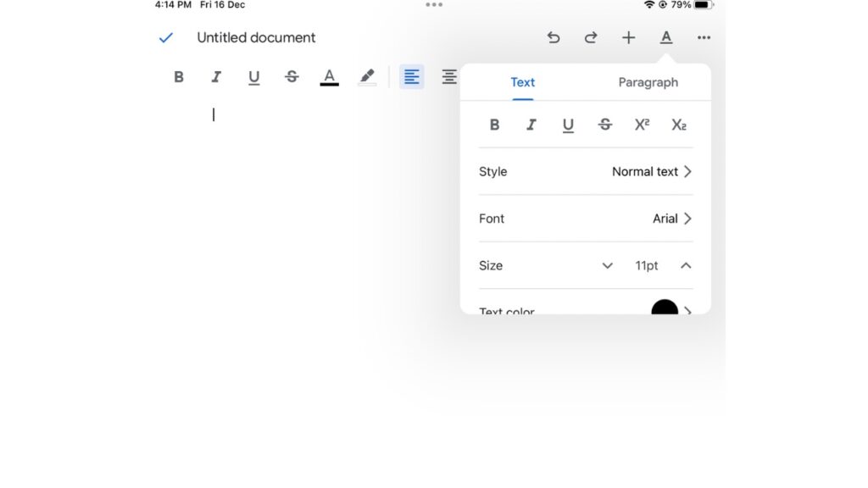
Task: Select the highlight color icon
Action: 367,76
